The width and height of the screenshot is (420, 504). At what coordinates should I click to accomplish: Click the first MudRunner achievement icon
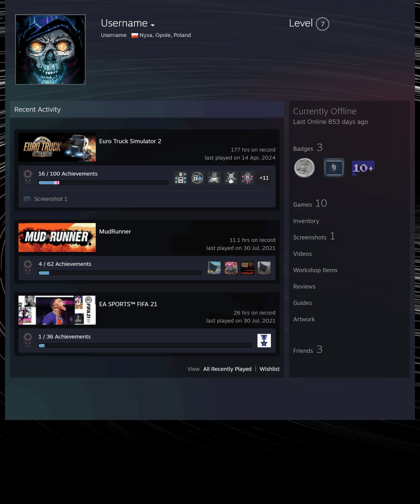coord(214,268)
